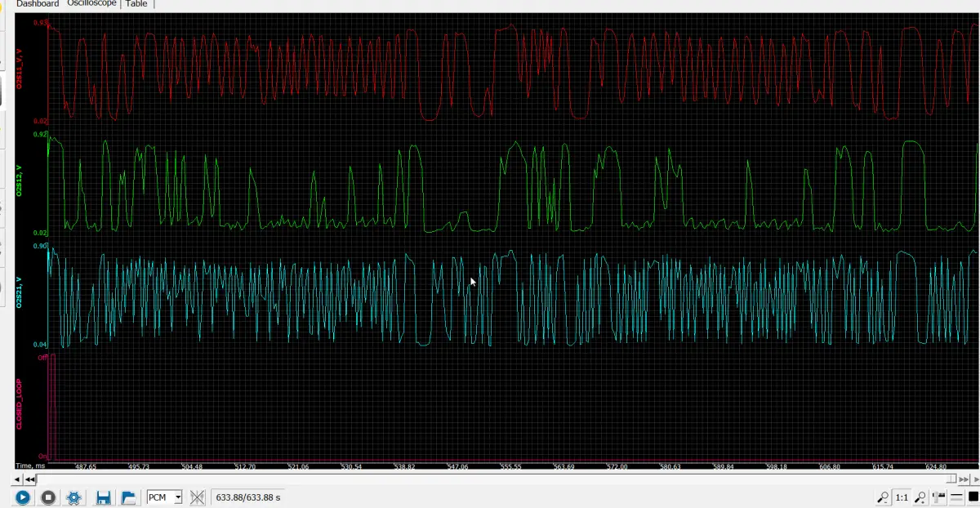Select the O2S12, V green channel label
Screen dimensions: 980x508
click(19, 180)
